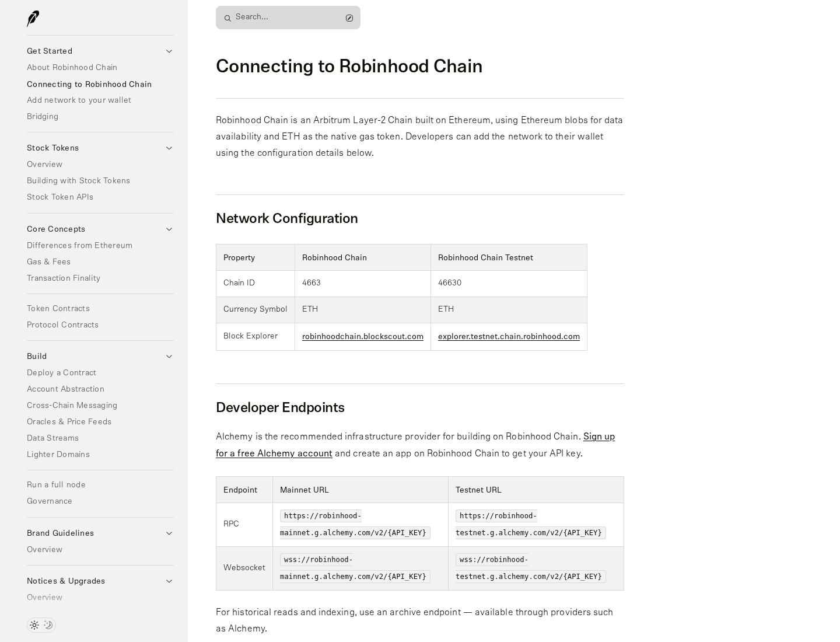840x642 pixels.
Task: Open robinhoodchain.blockscout.com explorer link
Action: click(363, 337)
